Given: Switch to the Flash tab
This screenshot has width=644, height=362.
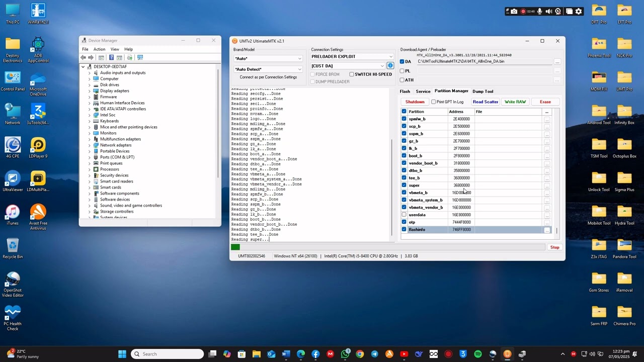Looking at the screenshot, I should pyautogui.click(x=405, y=92).
